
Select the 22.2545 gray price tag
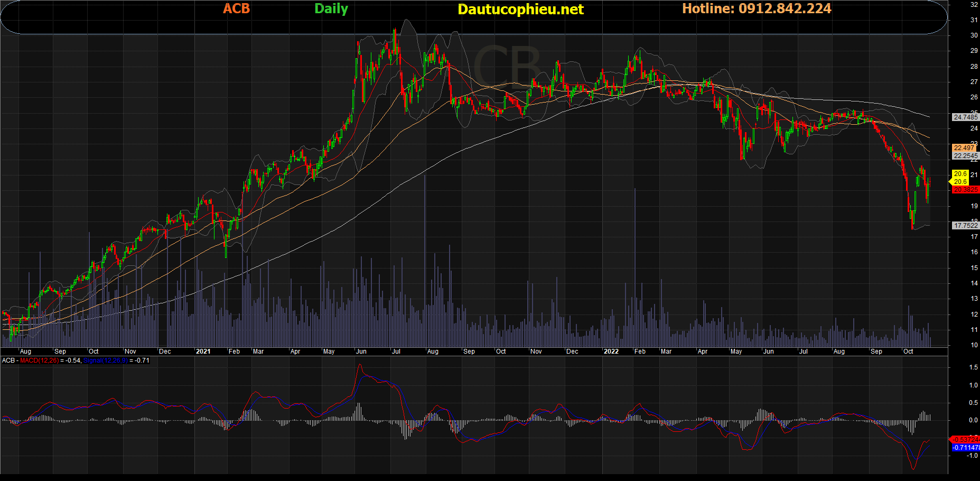pos(965,156)
